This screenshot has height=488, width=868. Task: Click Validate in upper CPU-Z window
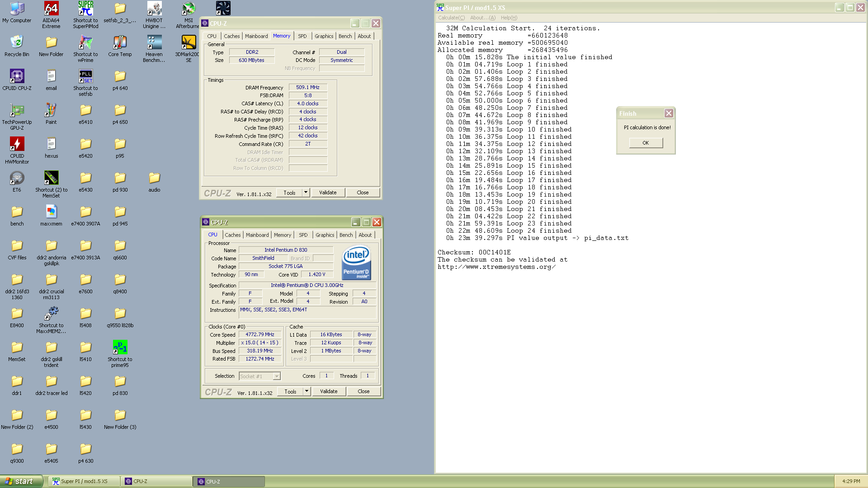point(328,192)
